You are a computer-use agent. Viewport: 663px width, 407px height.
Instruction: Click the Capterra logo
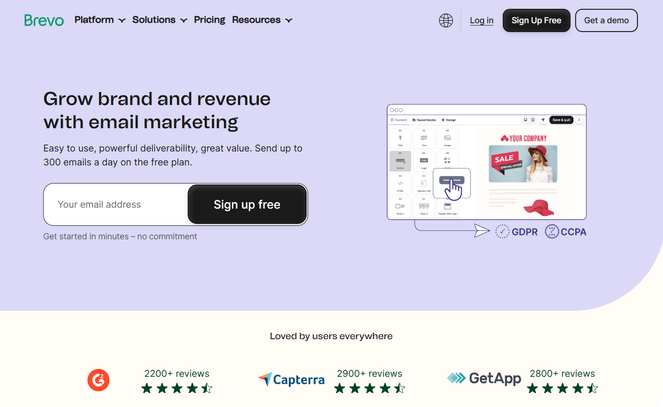tap(290, 380)
